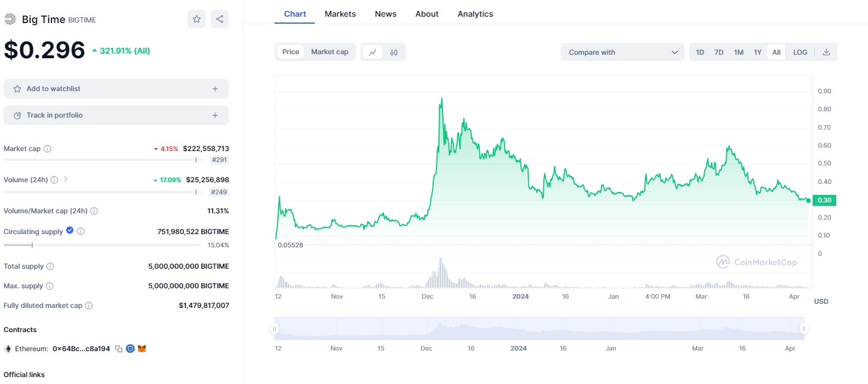Copy the Ethereum contract address
Image resolution: width=868 pixels, height=384 pixels.
(119, 349)
